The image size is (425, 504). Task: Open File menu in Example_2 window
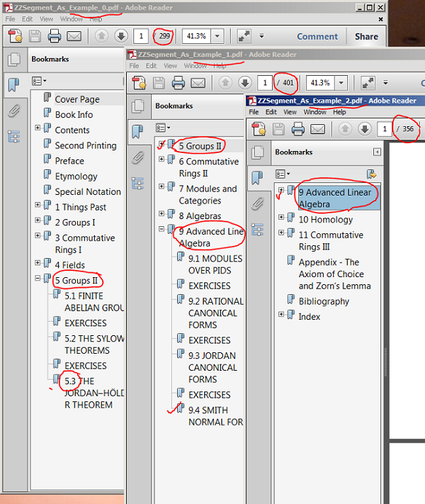(x=254, y=112)
